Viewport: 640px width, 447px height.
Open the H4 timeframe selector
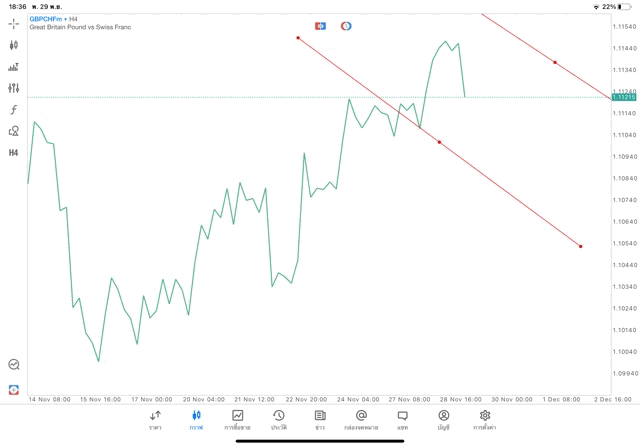pyautogui.click(x=14, y=153)
